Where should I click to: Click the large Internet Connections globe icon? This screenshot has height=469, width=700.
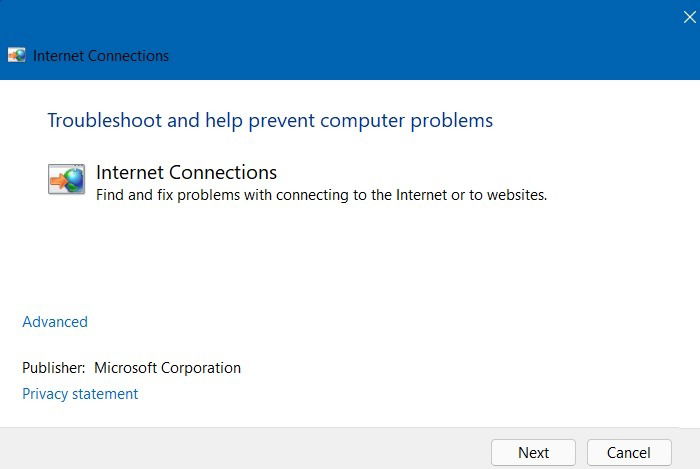[67, 179]
